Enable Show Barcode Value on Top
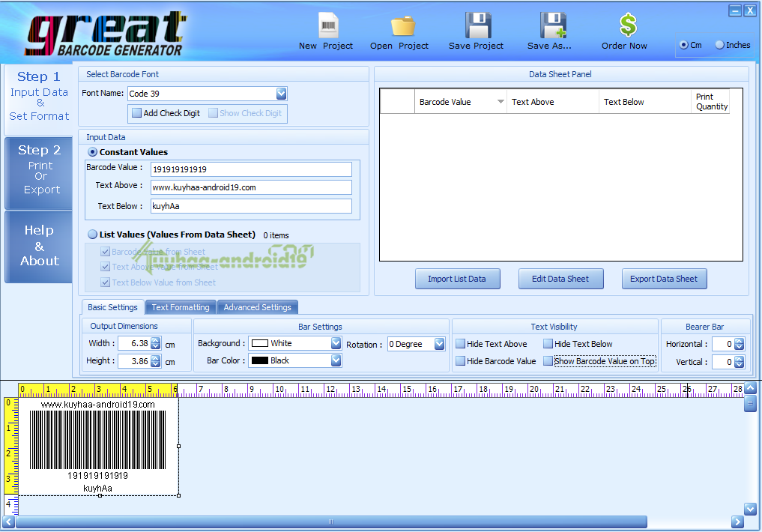 [548, 361]
